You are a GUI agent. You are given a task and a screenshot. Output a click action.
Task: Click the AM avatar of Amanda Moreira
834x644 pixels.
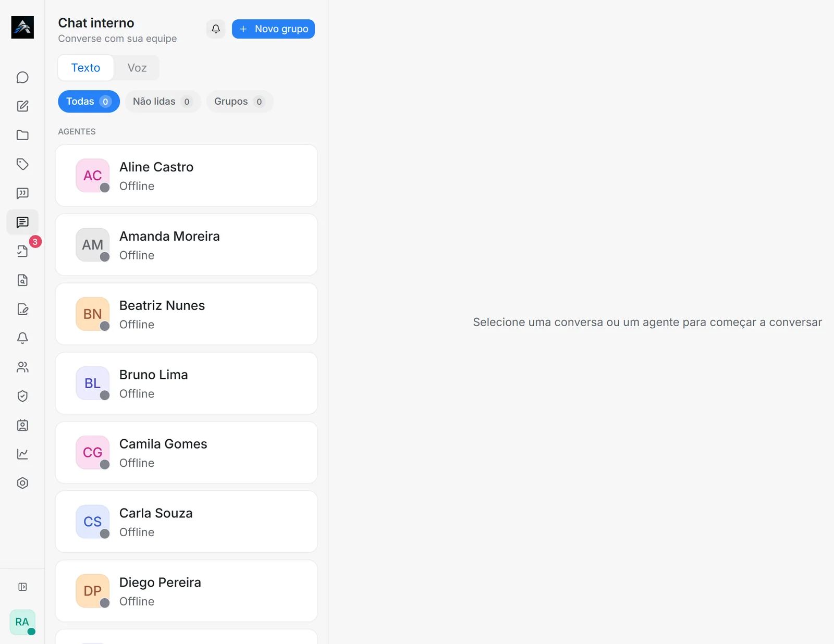(93, 245)
